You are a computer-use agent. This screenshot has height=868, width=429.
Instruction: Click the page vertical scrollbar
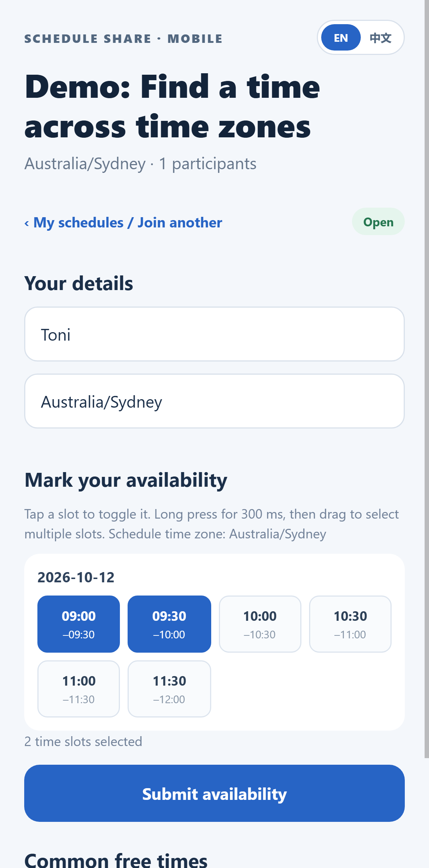pos(426,379)
